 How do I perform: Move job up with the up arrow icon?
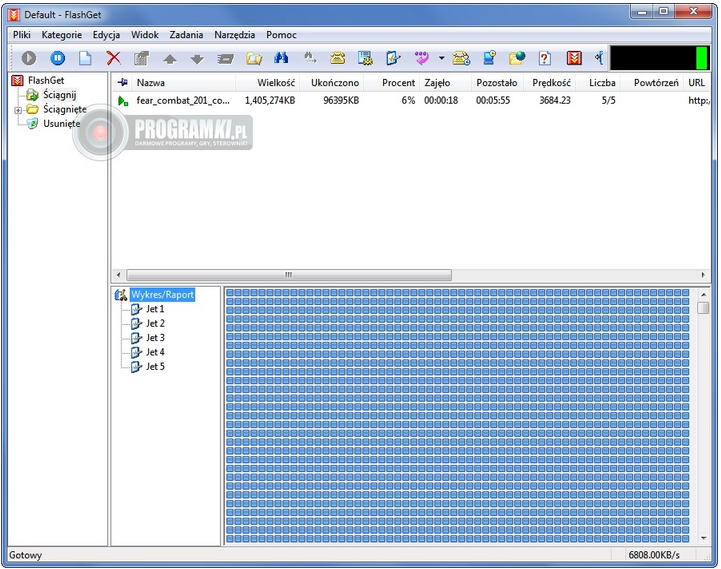coord(170,59)
